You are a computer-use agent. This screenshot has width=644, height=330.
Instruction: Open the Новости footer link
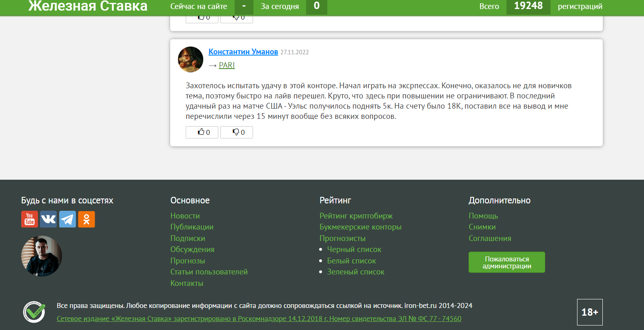click(185, 216)
